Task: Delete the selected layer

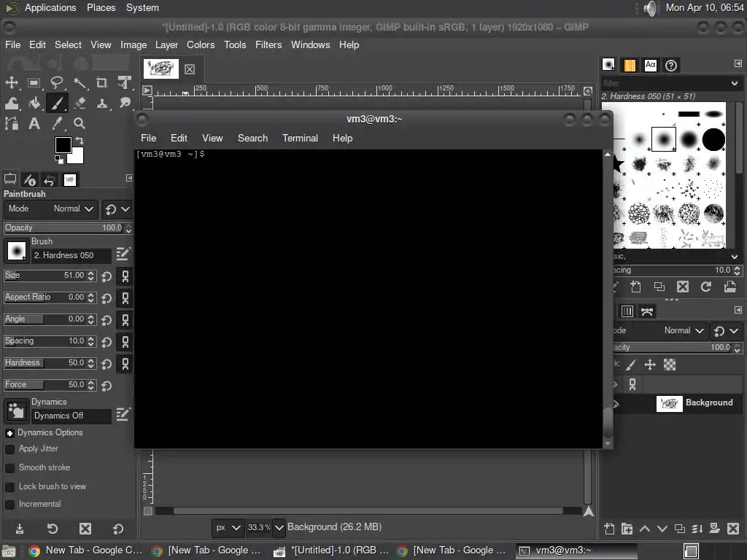Action: pyautogui.click(x=733, y=529)
